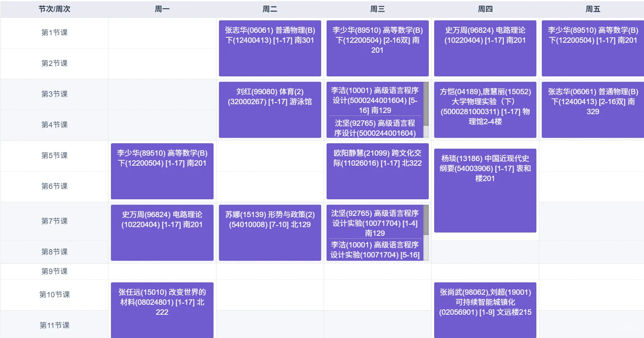
Task: Click the 节次/周次 corner header cell
Action: tap(54, 9)
